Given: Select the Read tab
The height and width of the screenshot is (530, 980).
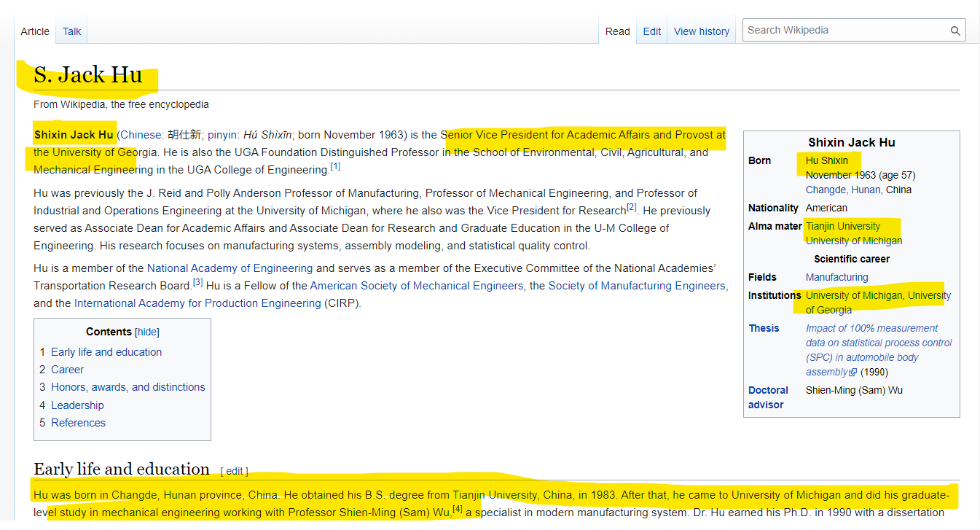Looking at the screenshot, I should pos(618,31).
